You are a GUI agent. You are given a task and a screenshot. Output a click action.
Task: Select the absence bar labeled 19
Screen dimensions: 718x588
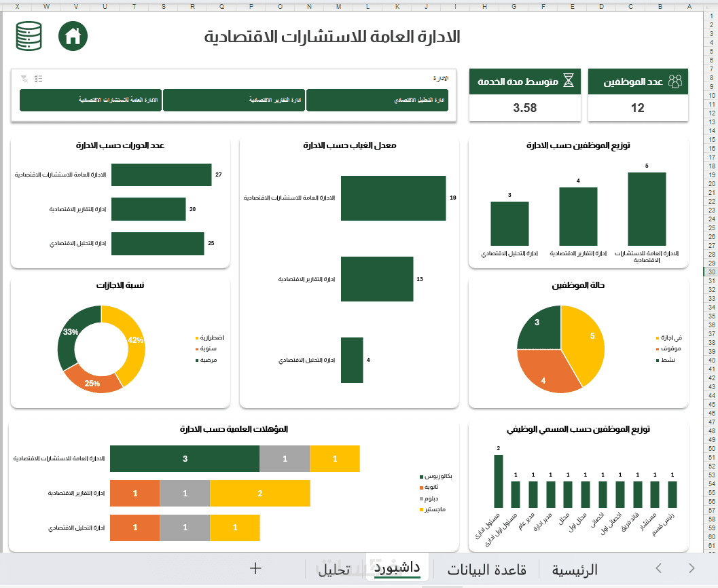pyautogui.click(x=393, y=198)
